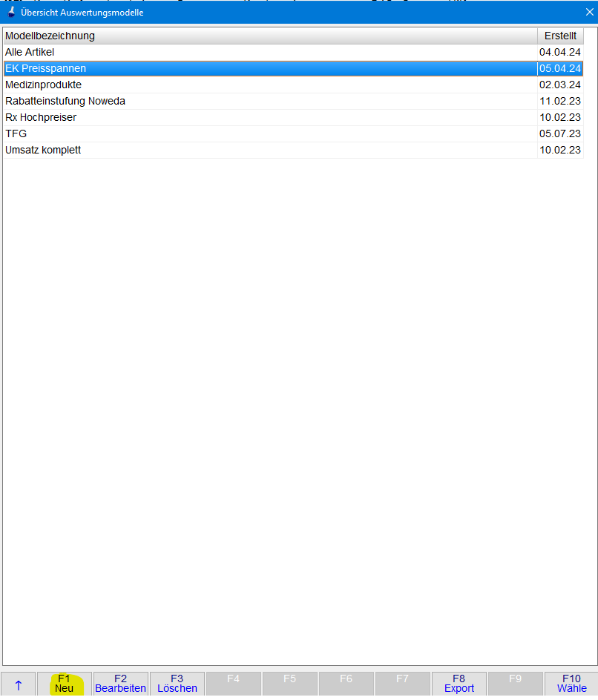Click the app icon in title bar
The width and height of the screenshot is (598, 700).
click(x=11, y=13)
